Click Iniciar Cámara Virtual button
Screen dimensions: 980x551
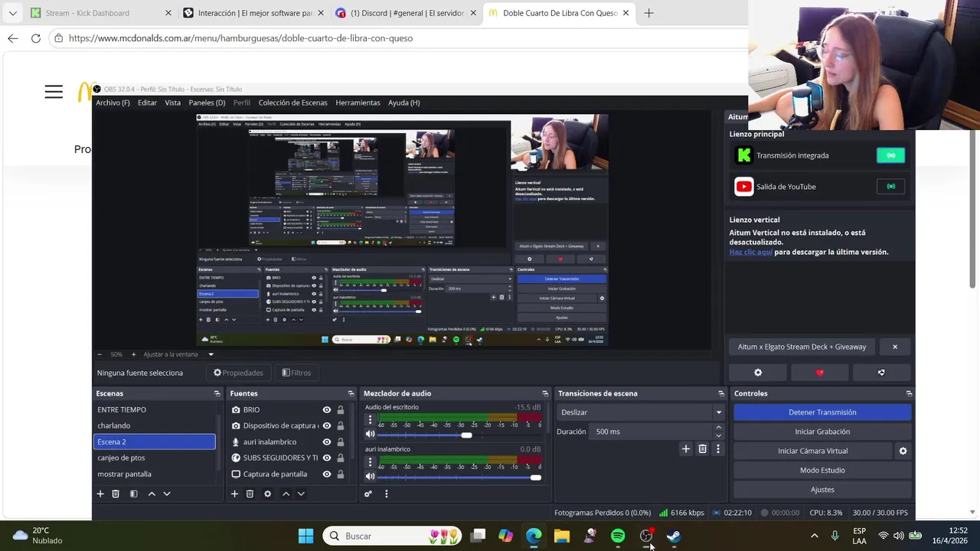pos(813,451)
